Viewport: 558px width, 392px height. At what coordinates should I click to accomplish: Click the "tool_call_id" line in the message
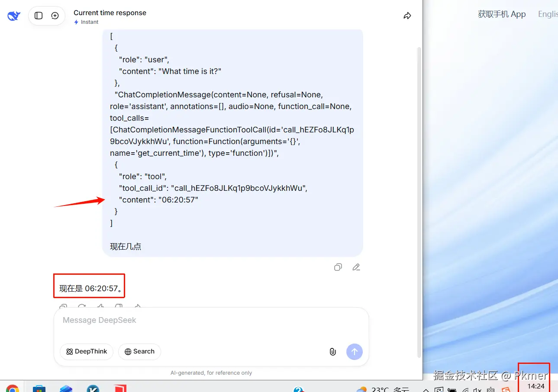point(213,188)
